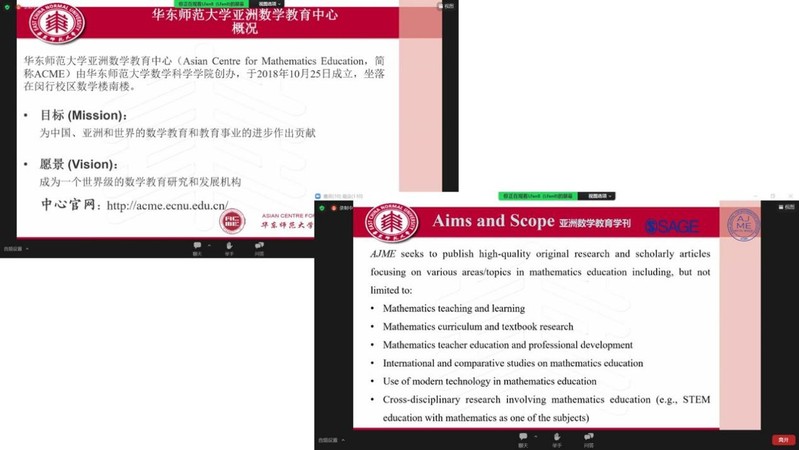Expand chat options arrow in bottom-right window

(x=536, y=437)
